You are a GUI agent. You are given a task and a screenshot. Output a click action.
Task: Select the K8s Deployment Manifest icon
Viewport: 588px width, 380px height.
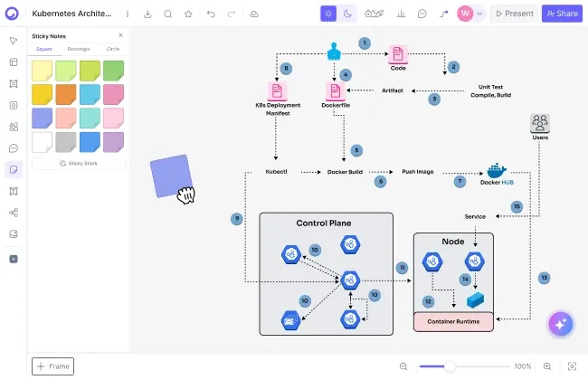point(277,91)
